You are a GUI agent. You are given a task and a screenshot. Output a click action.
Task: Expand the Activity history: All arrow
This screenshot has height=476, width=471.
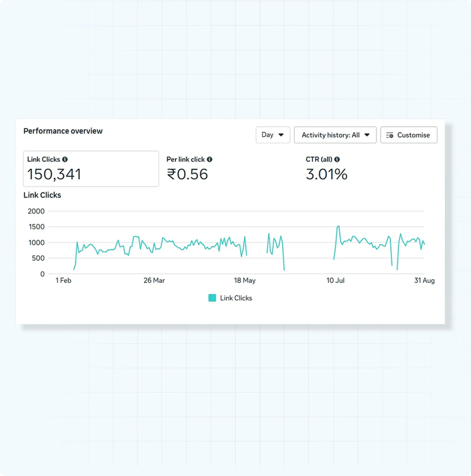tap(367, 135)
